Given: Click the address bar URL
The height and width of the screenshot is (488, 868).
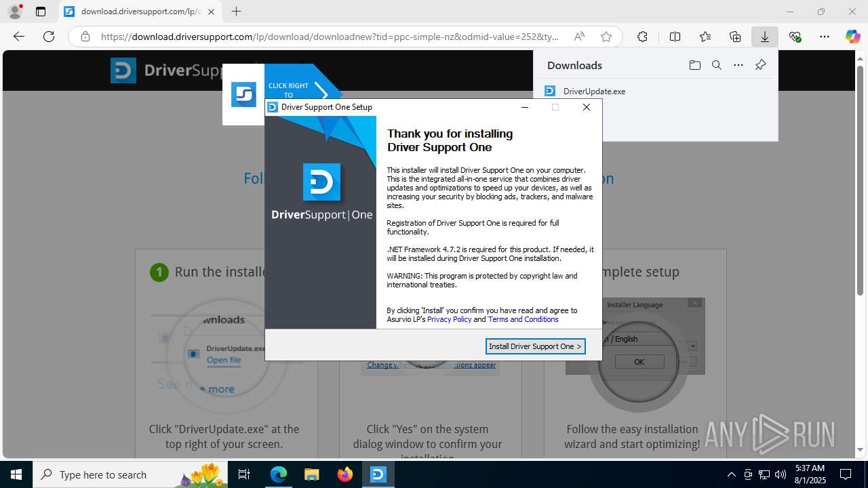Looking at the screenshot, I should (x=330, y=37).
